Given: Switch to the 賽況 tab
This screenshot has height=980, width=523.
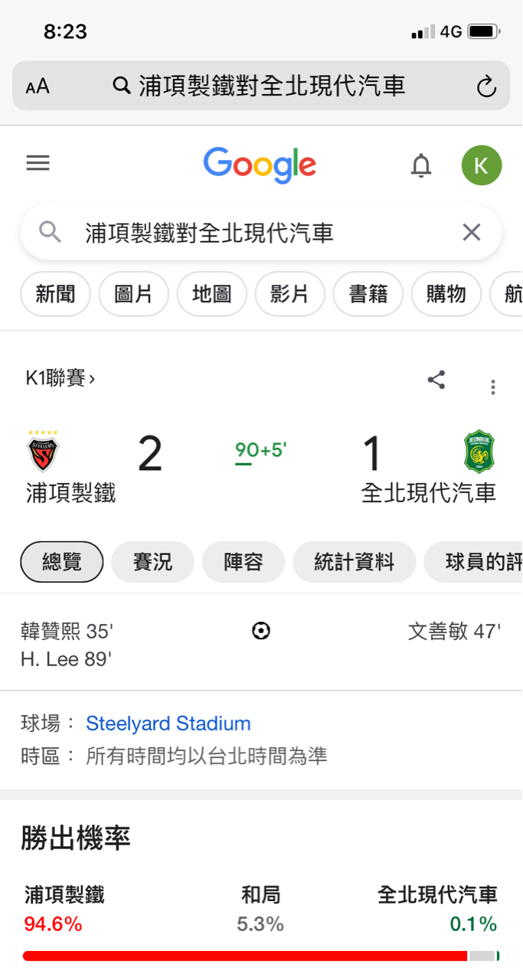Looking at the screenshot, I should coord(152,562).
